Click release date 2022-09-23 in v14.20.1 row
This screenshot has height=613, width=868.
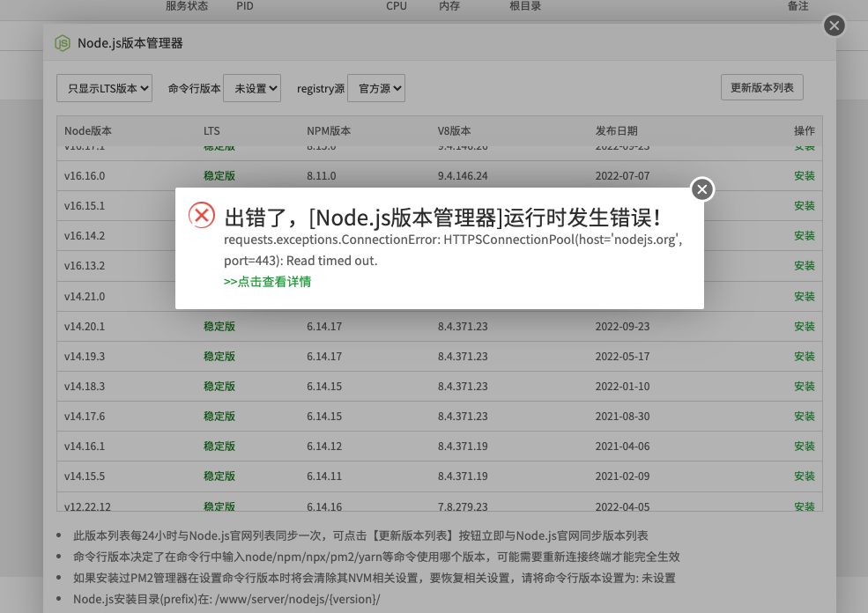[x=622, y=327]
